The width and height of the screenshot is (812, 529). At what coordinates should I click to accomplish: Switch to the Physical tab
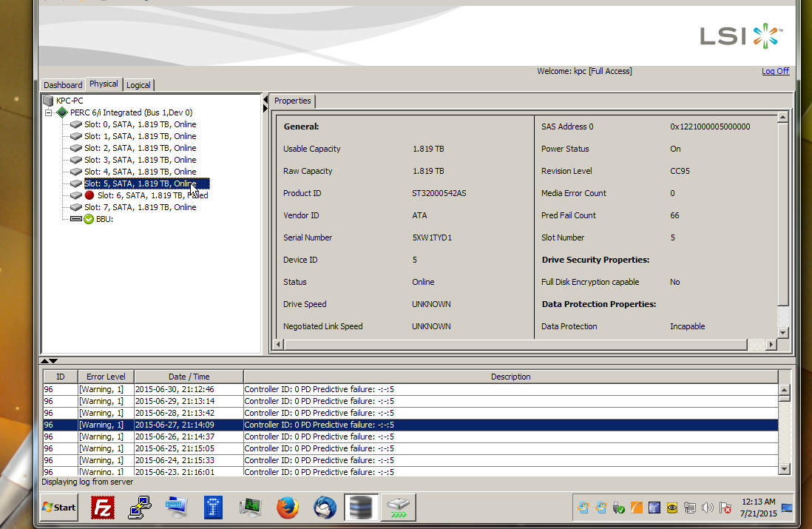(x=104, y=84)
